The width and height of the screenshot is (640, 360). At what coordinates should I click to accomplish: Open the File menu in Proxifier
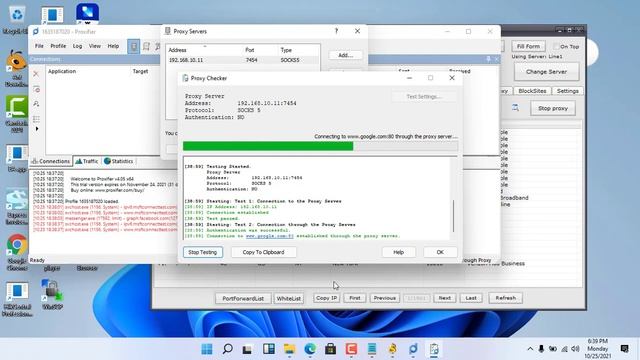click(39, 46)
